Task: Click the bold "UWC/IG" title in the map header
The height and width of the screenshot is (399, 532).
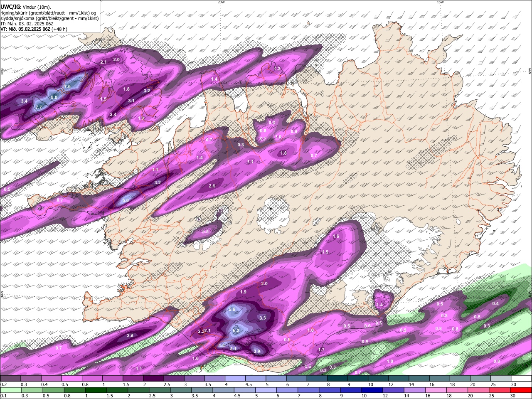Action: [10, 7]
